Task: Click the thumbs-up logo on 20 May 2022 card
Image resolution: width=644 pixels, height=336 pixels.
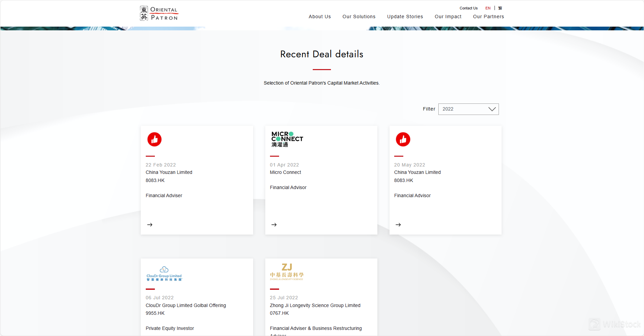Action: tap(403, 139)
